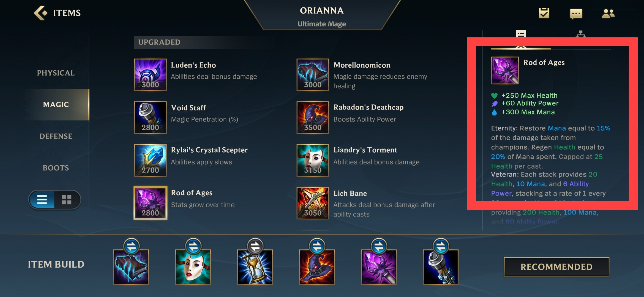Screen dimensions: 644x297
Task: Open the item build-path tree tab
Action: coord(580,34)
